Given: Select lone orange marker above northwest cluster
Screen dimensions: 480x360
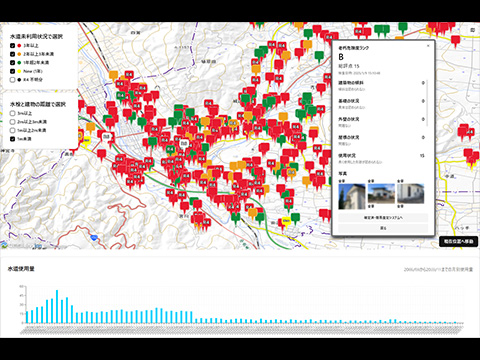Looking at the screenshot, I should tap(113, 76).
